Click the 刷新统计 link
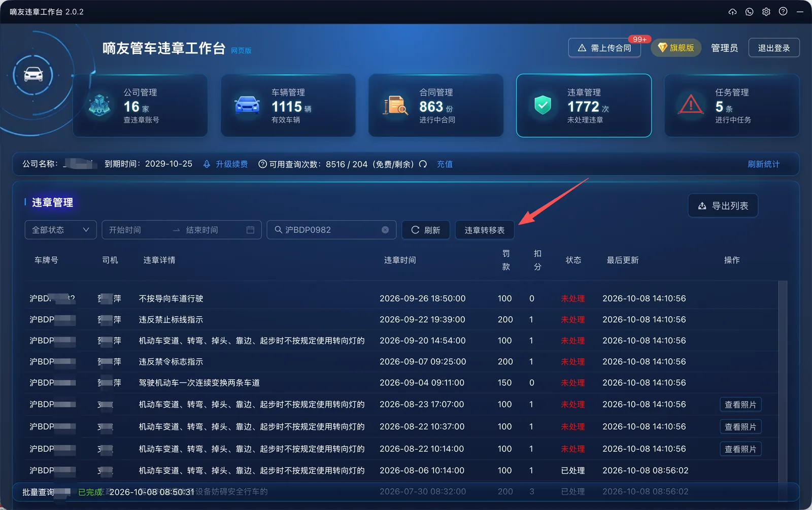This screenshot has height=510, width=812. (763, 164)
